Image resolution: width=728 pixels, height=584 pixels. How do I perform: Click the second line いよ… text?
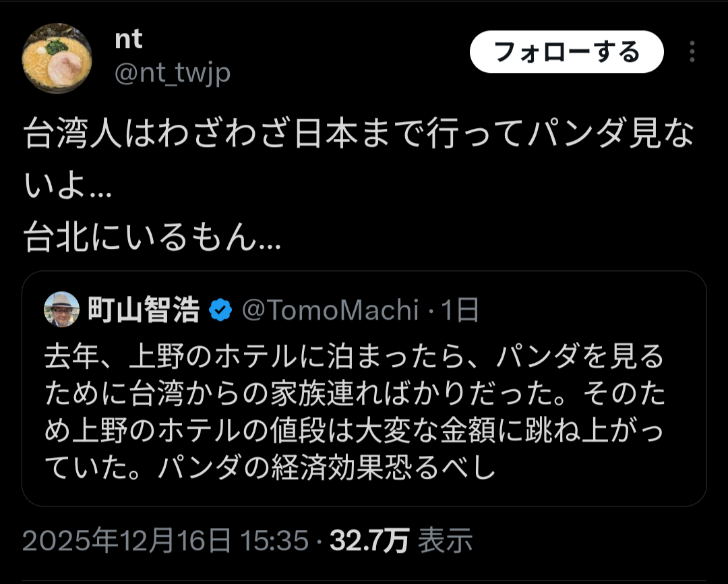pyautogui.click(x=68, y=185)
